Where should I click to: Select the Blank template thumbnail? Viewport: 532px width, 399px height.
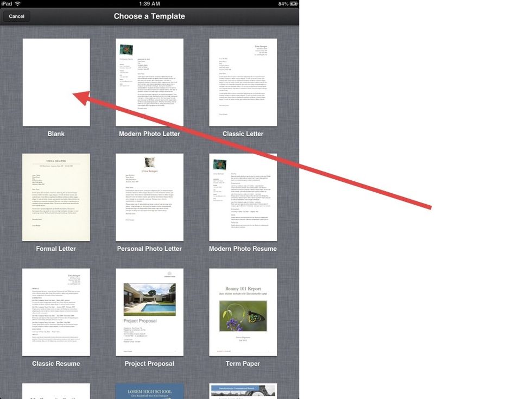(56, 82)
